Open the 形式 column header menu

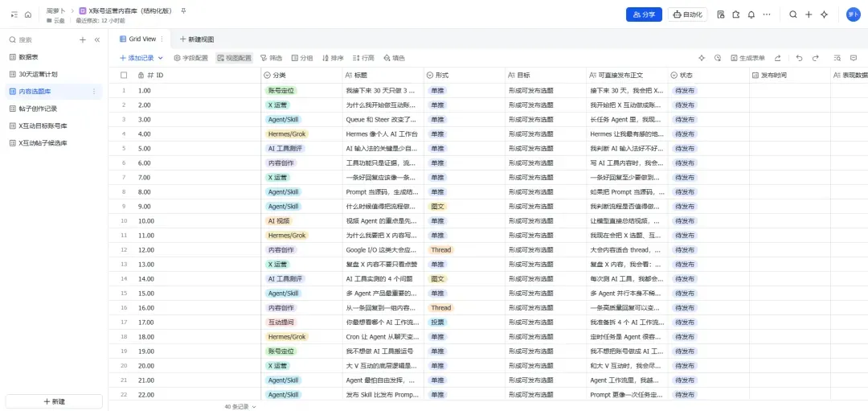[464, 75]
